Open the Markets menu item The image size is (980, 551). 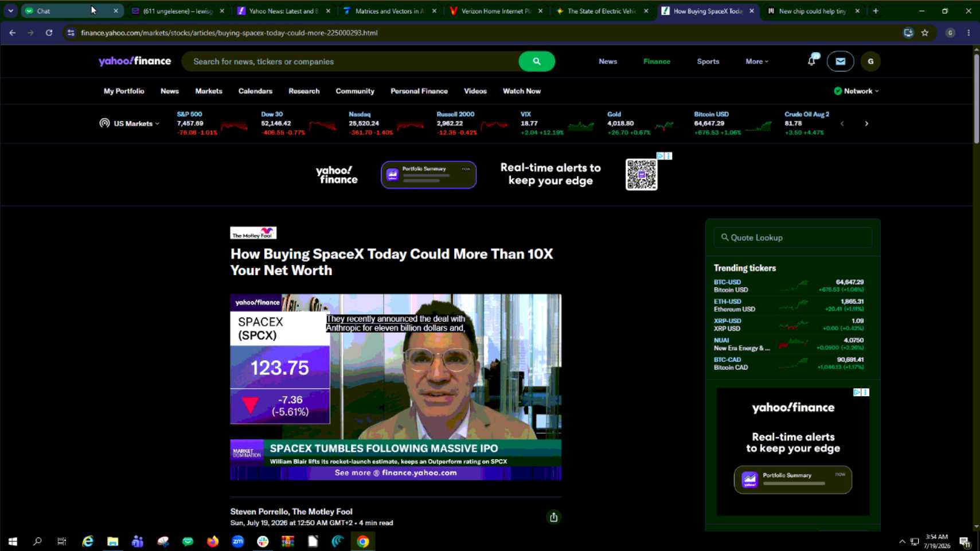pyautogui.click(x=208, y=91)
